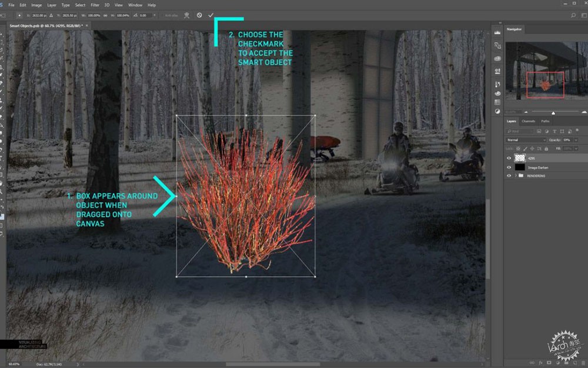
Task: Open the Help menu
Action: pyautogui.click(x=152, y=5)
